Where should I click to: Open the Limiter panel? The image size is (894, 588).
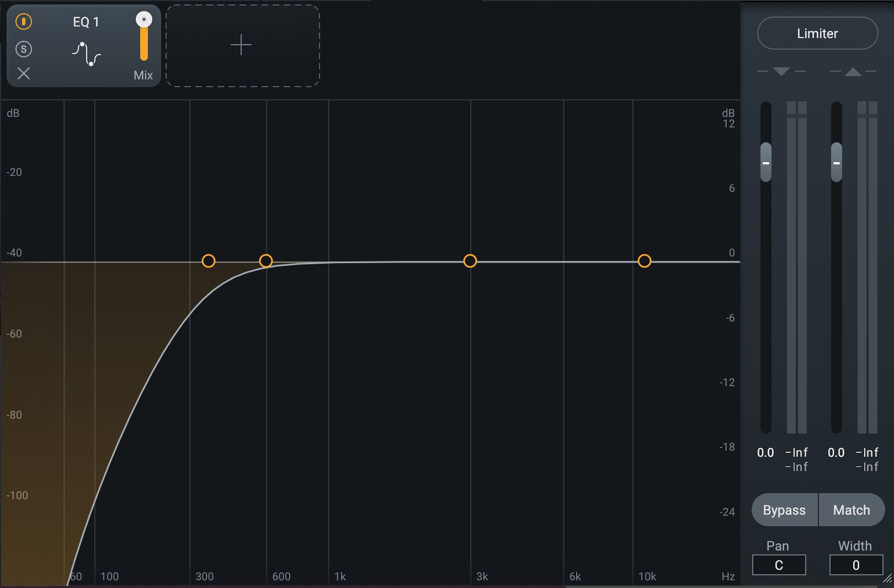tap(817, 33)
